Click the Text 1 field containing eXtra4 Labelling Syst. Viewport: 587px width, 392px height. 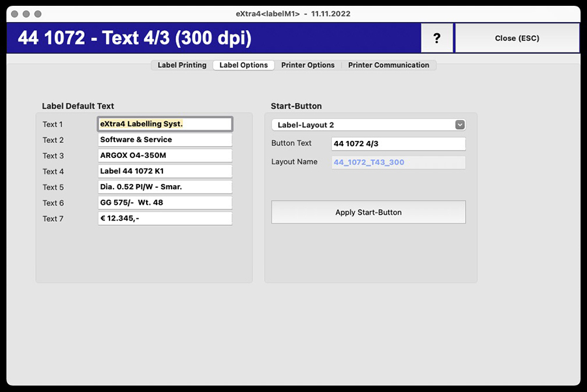click(x=164, y=124)
